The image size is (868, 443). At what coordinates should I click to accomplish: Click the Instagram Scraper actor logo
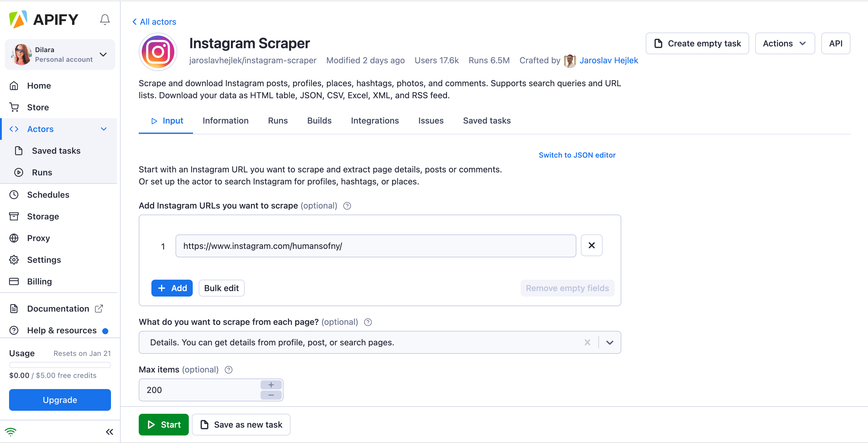[x=158, y=52]
